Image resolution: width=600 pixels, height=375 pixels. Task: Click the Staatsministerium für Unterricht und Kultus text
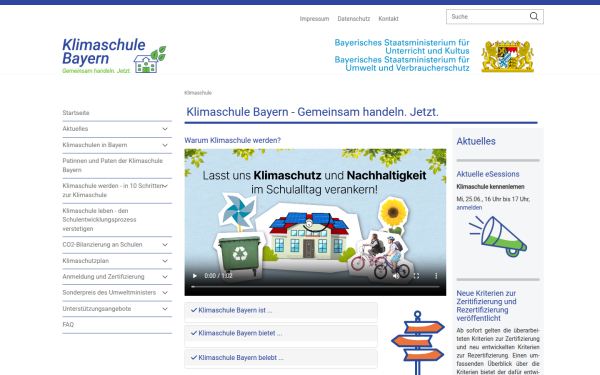click(402, 47)
